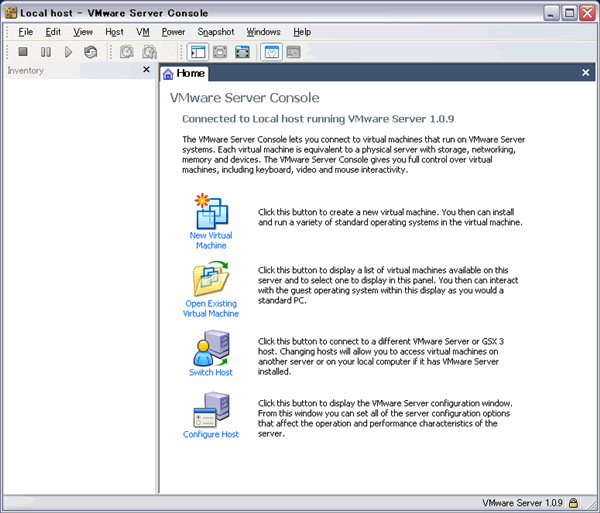Open the File menu
The height and width of the screenshot is (513, 600).
26,32
